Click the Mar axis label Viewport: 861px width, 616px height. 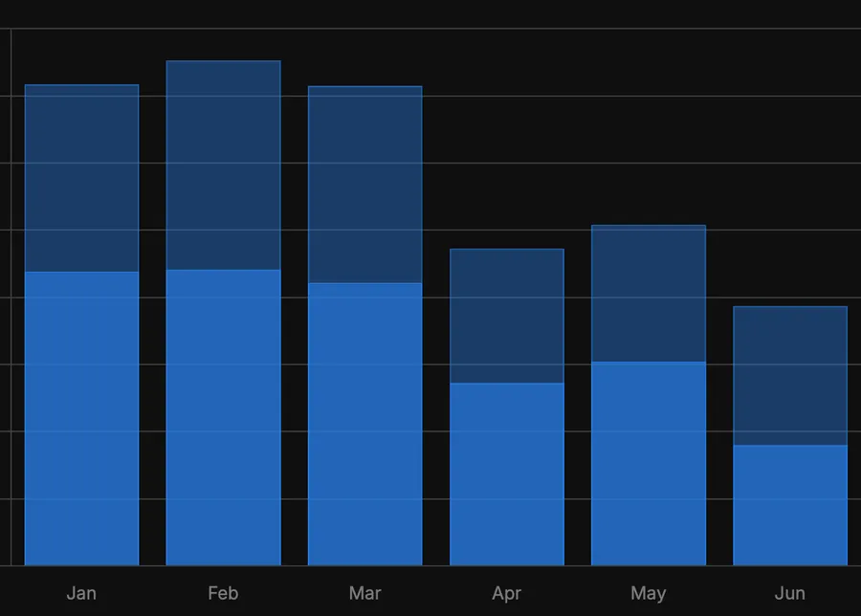364,593
